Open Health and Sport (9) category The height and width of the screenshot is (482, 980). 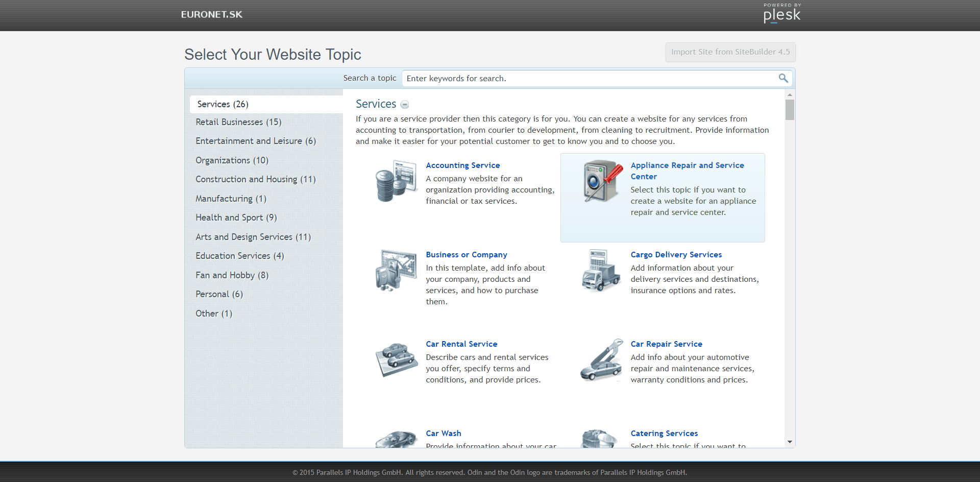click(x=236, y=218)
